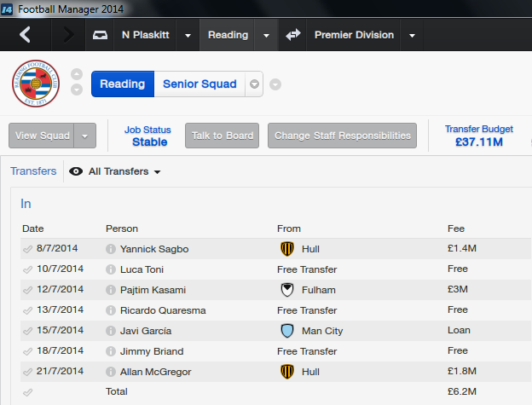
Task: Open info icon for Allan McGregor
Action: (x=111, y=372)
